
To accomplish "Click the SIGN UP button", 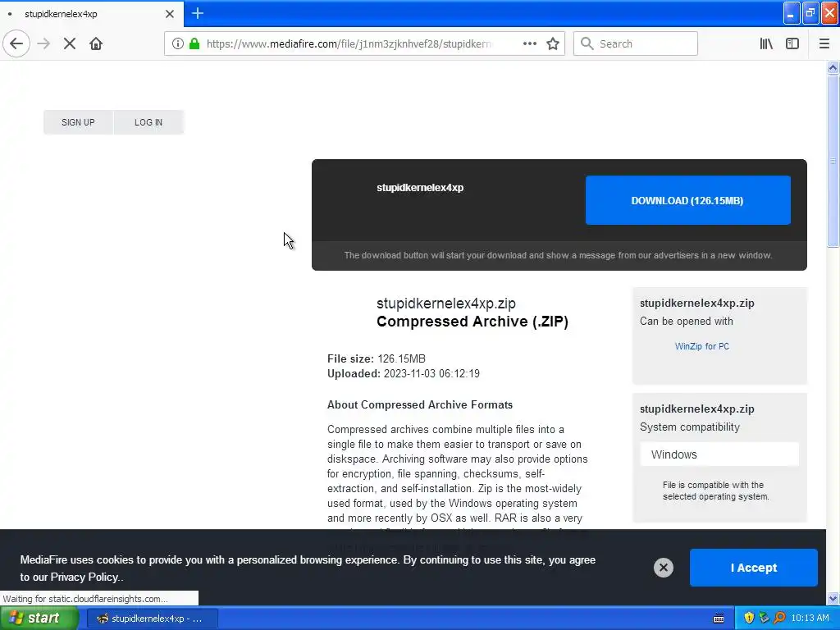I will click(78, 122).
